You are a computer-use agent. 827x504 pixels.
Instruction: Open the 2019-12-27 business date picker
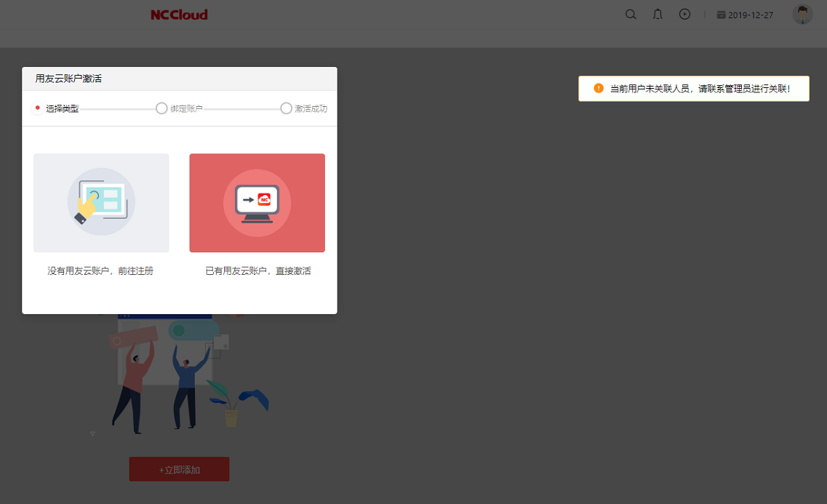point(745,15)
